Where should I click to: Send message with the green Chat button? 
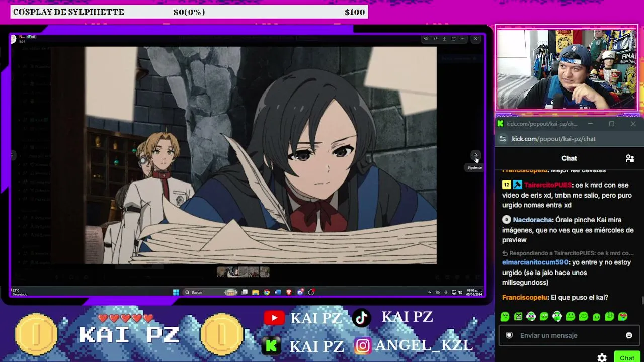coord(627,357)
